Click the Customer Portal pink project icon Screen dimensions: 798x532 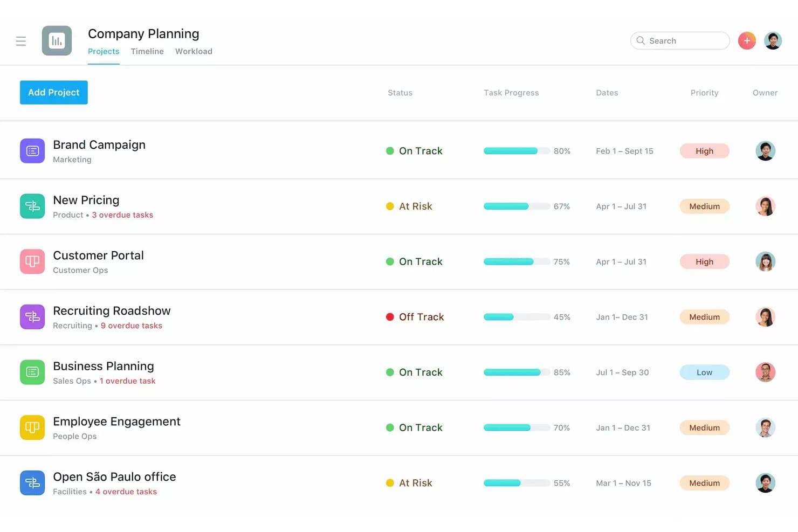[x=32, y=261]
